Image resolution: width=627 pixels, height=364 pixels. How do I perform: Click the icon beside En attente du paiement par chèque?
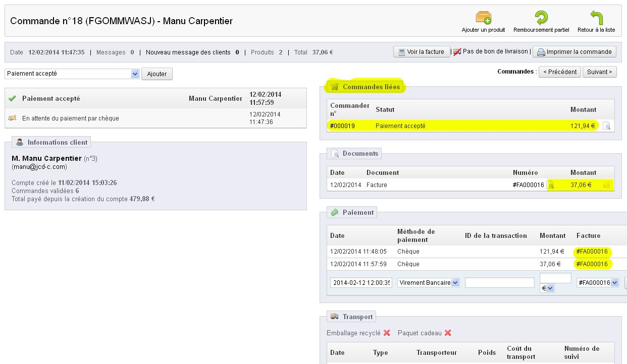pyautogui.click(x=13, y=118)
